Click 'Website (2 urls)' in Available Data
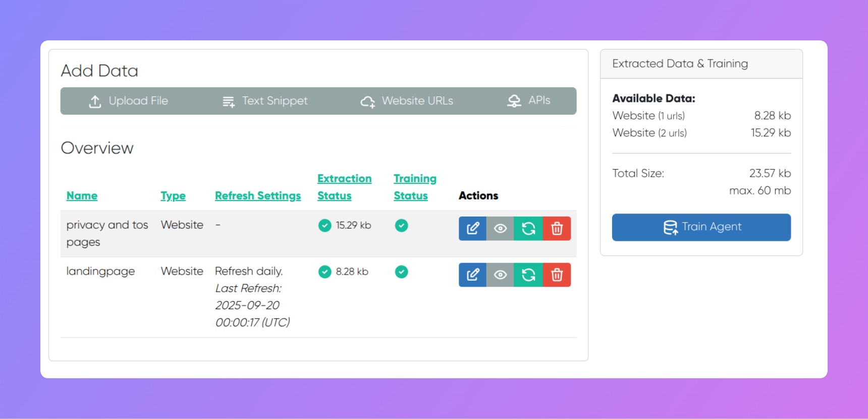This screenshot has height=419, width=868. 649,133
